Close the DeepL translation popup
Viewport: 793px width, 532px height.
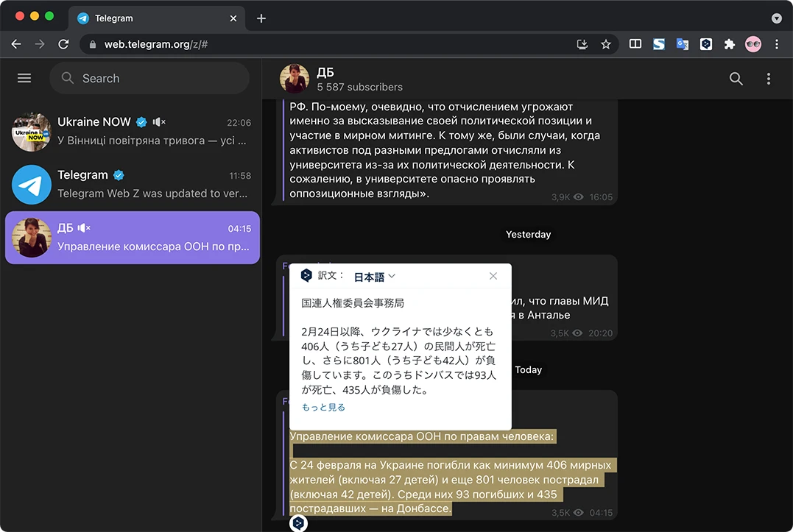493,276
